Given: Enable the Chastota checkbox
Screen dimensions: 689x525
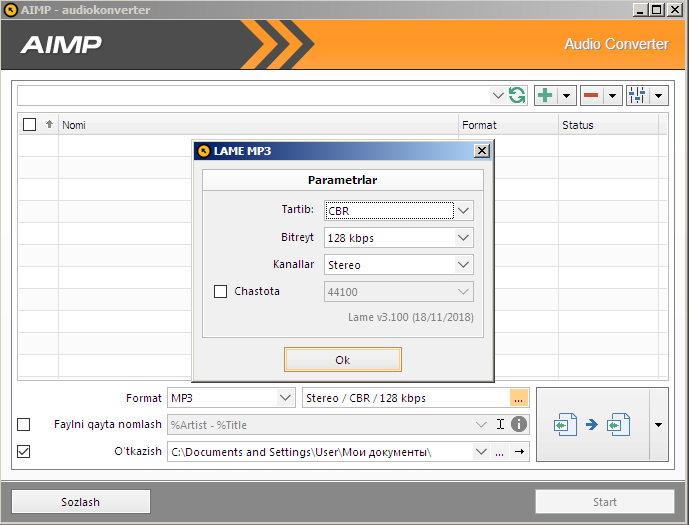Looking at the screenshot, I should click(x=221, y=291).
